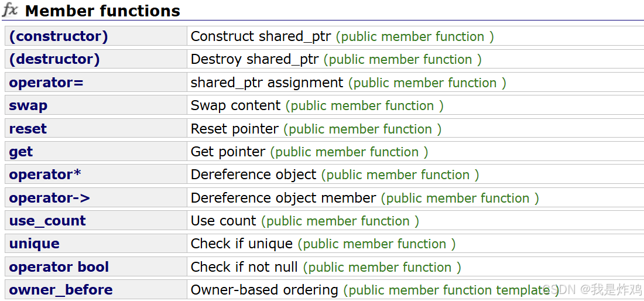This screenshot has height=301, width=644.
Task: Click the 'Swap content' description text
Action: click(235, 105)
